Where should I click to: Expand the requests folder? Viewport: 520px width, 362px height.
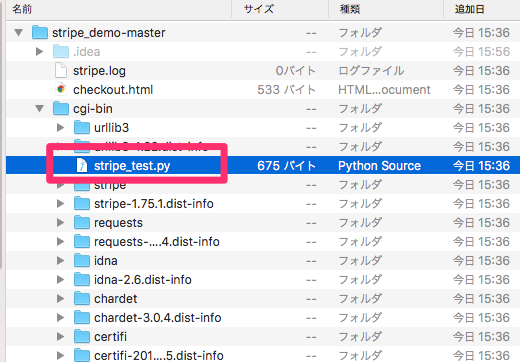(x=60, y=223)
